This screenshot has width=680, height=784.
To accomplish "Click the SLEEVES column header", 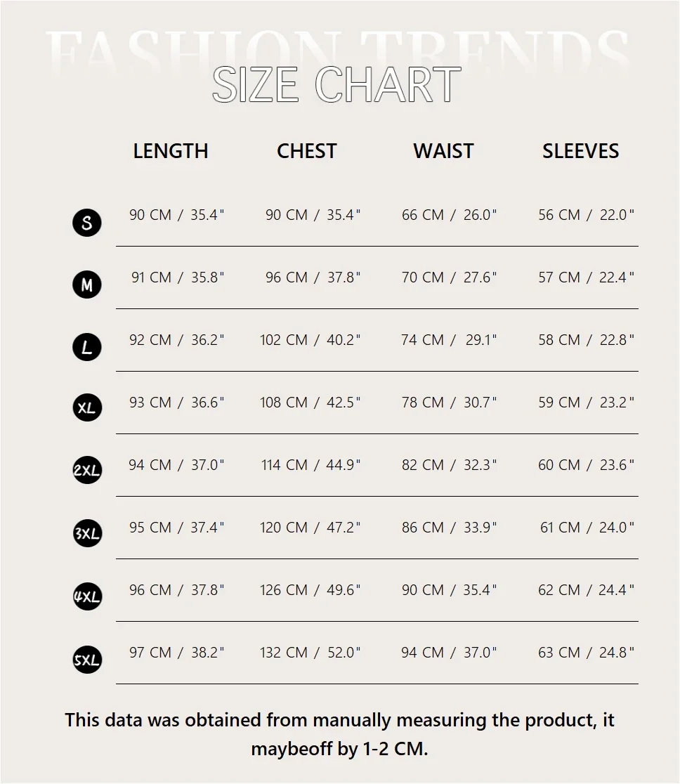I will click(x=580, y=151).
